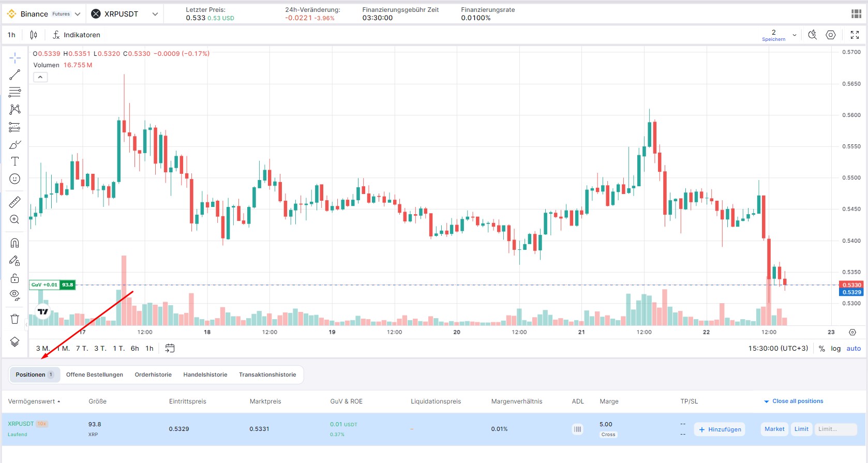Click the Marktpreis value 0.5331
The width and height of the screenshot is (868, 463).
click(259, 429)
